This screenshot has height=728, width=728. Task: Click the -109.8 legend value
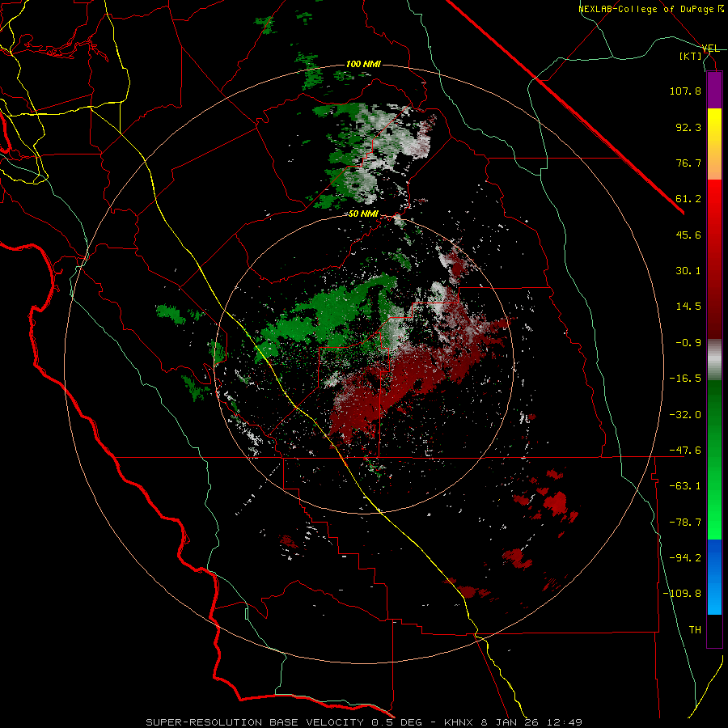coord(682,594)
